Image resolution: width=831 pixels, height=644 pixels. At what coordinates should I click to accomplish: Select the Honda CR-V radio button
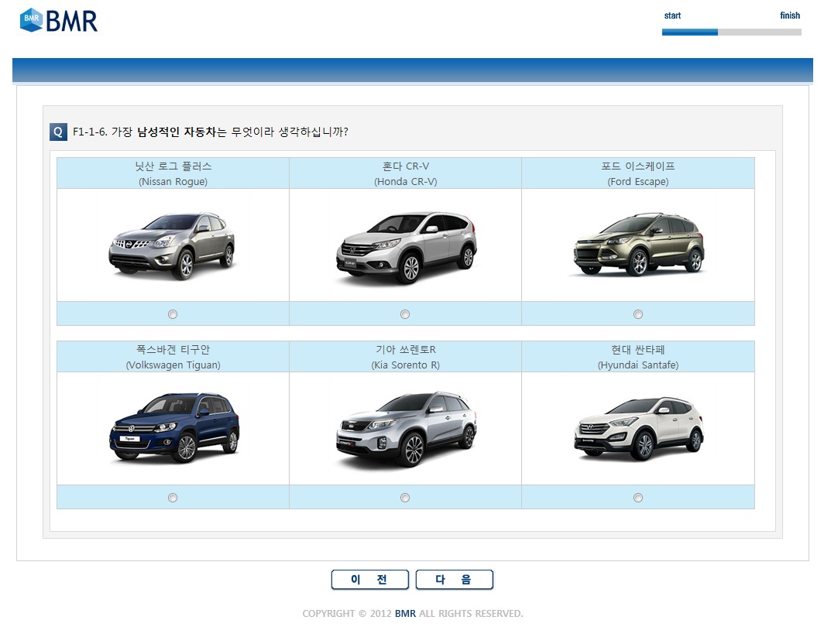(405, 314)
